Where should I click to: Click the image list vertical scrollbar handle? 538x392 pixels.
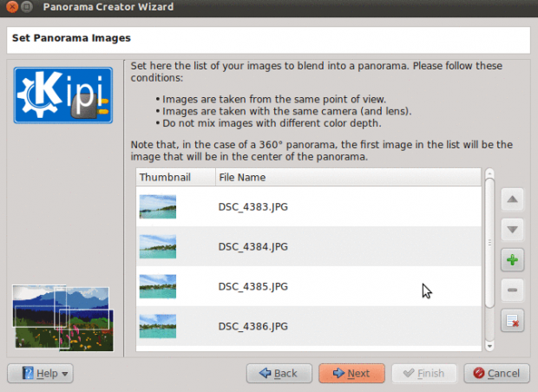[489, 242]
